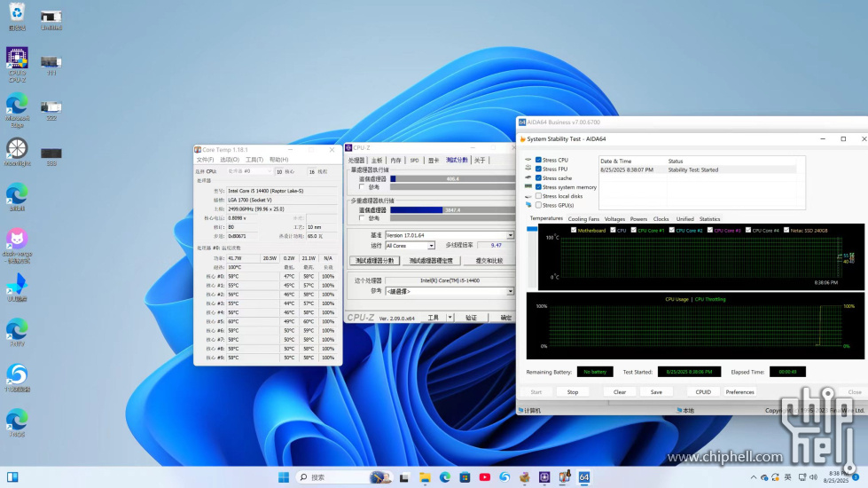The height and width of the screenshot is (488, 868).
Task: Open the desktop thumbnail labeled 111
Action: pyautogui.click(x=51, y=65)
